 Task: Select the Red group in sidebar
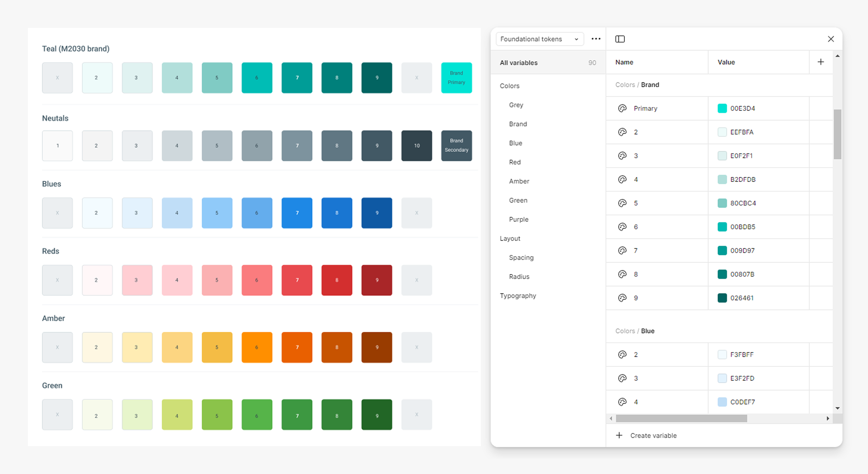click(x=515, y=163)
